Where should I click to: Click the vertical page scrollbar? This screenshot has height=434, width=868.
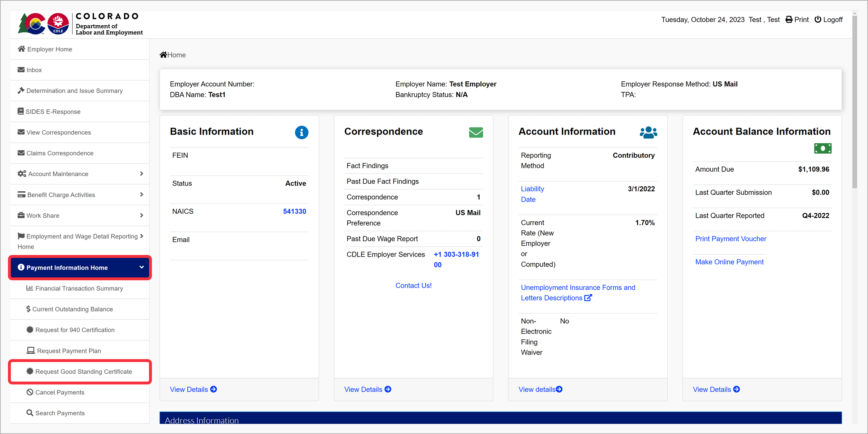point(855,101)
